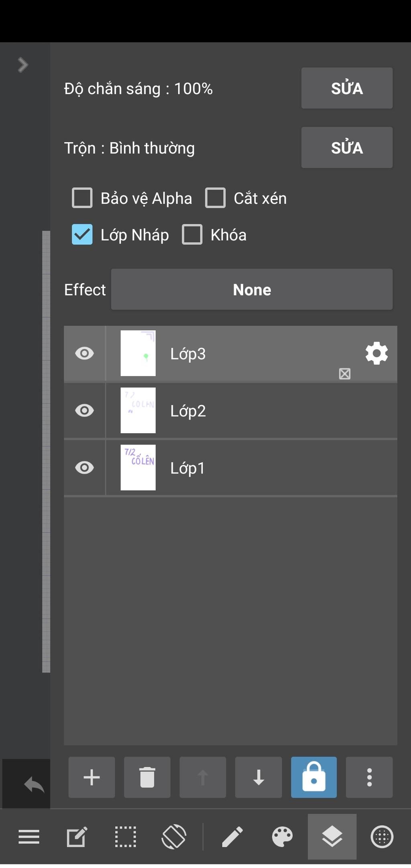The image size is (411, 868).
Task: Open the Effect None dropdown
Action: pos(252,289)
